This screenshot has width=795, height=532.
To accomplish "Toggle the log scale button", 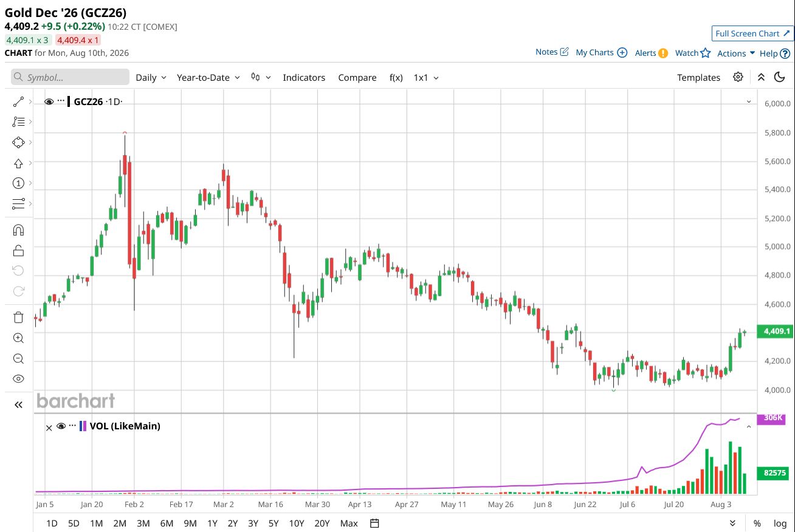I will pyautogui.click(x=780, y=523).
